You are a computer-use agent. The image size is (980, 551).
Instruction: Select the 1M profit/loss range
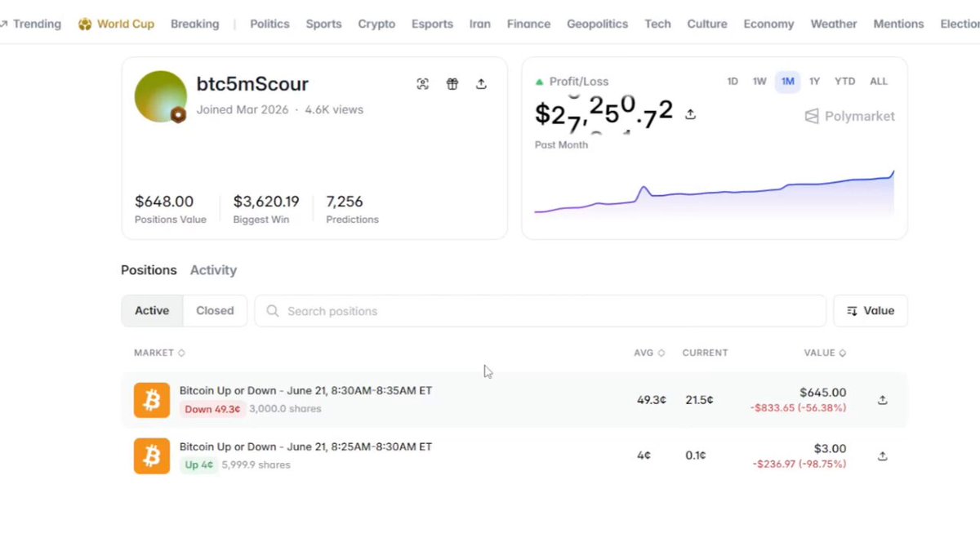click(787, 82)
